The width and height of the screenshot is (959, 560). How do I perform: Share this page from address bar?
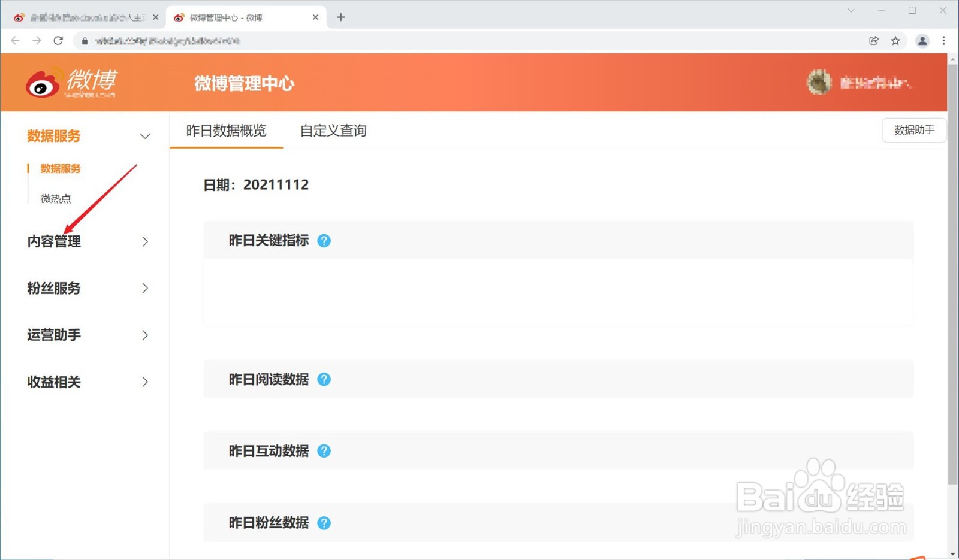[874, 41]
